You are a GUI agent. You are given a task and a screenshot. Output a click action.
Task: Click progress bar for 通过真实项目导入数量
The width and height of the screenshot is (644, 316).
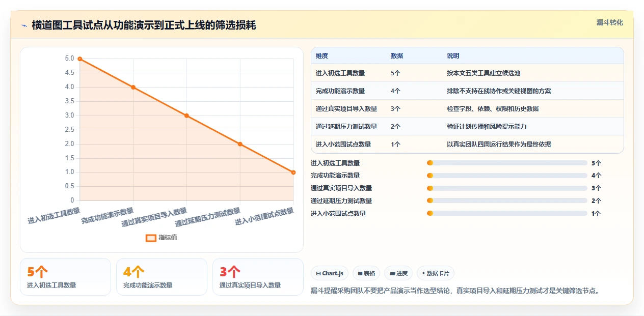(x=507, y=188)
